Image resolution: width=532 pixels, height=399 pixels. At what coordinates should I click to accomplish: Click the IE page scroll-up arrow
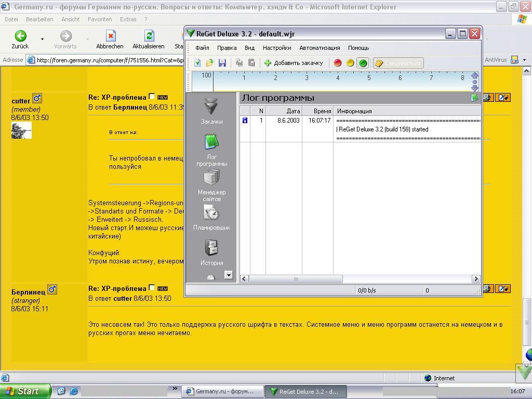coord(526,71)
